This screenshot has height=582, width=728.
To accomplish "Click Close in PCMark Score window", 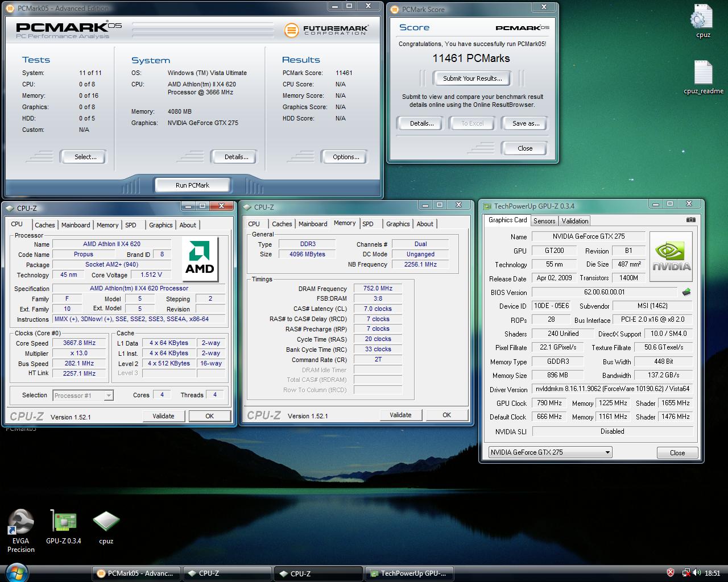I will [525, 148].
